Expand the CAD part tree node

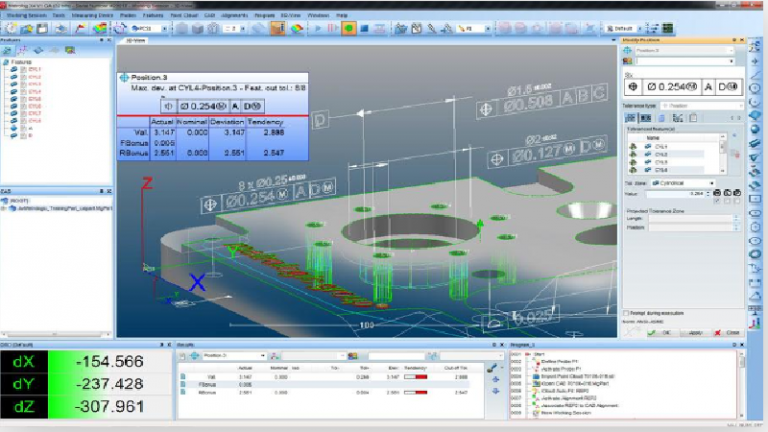[x=4, y=208]
